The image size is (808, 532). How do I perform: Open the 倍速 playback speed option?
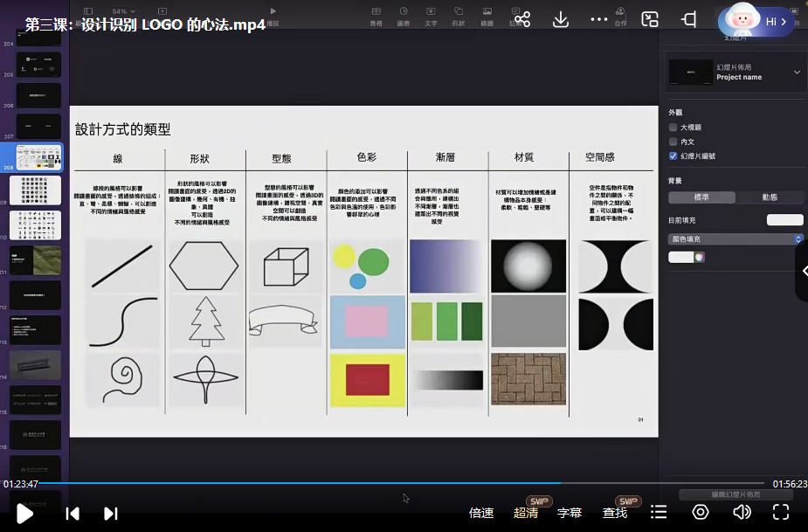coord(481,513)
